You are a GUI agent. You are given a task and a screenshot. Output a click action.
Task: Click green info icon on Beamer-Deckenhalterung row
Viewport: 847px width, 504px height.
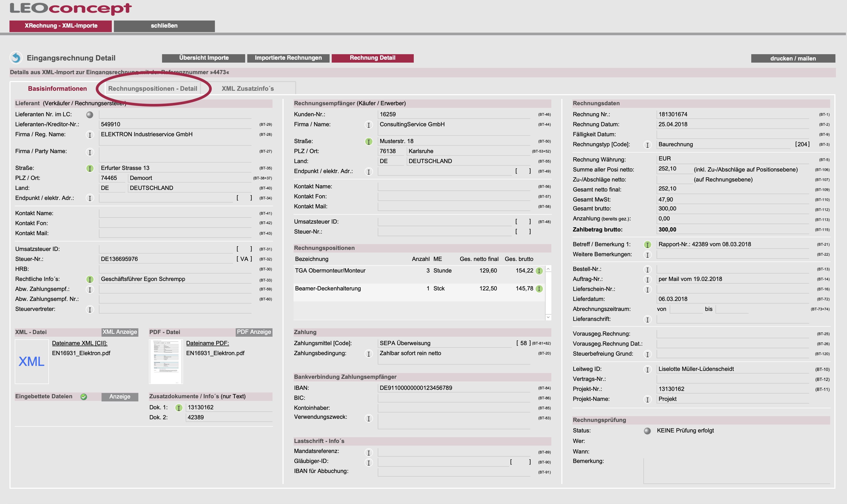539,289
